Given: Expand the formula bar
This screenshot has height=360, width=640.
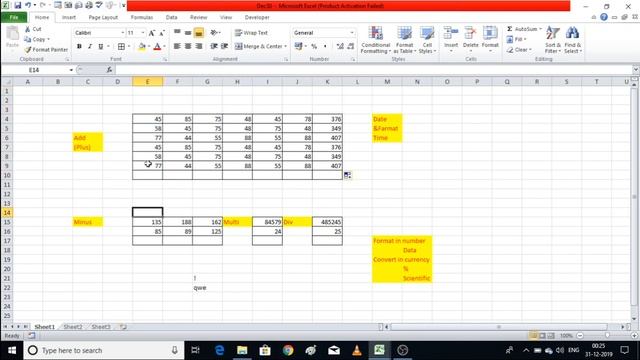Looking at the screenshot, I should pos(636,70).
